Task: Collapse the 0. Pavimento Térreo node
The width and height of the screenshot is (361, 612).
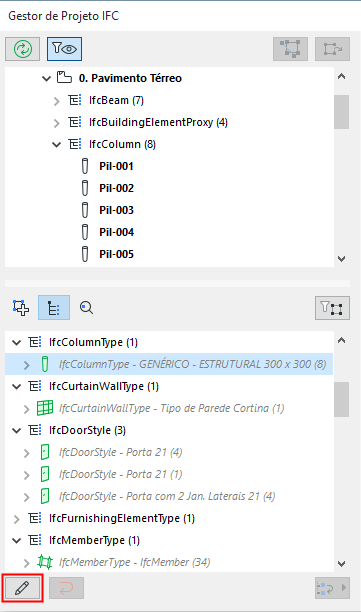Action: click(46, 78)
